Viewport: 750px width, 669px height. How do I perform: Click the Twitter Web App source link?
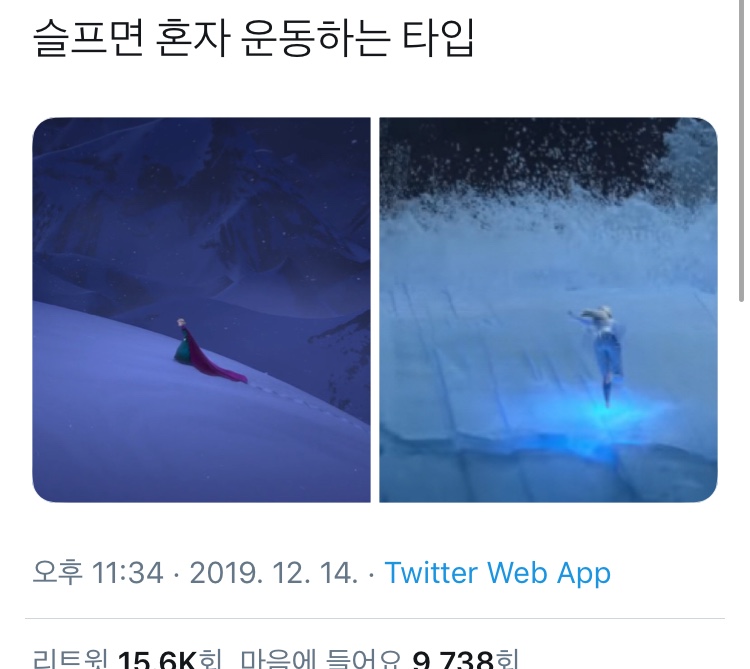497,572
